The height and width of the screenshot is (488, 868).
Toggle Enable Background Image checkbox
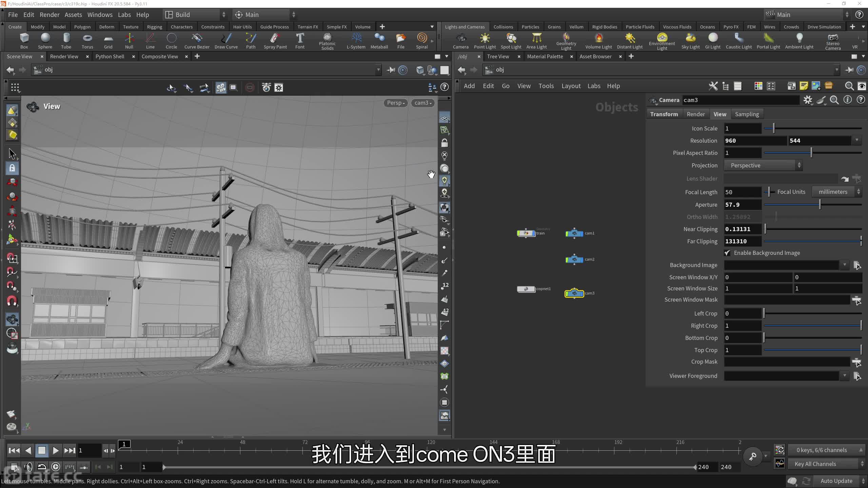point(727,253)
